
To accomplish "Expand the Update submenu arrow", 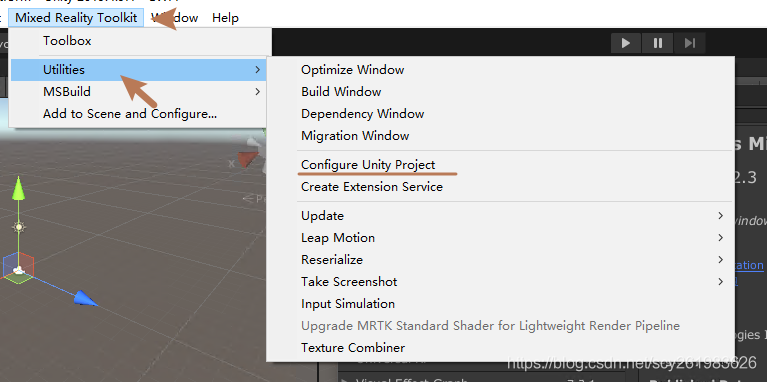I will 721,215.
